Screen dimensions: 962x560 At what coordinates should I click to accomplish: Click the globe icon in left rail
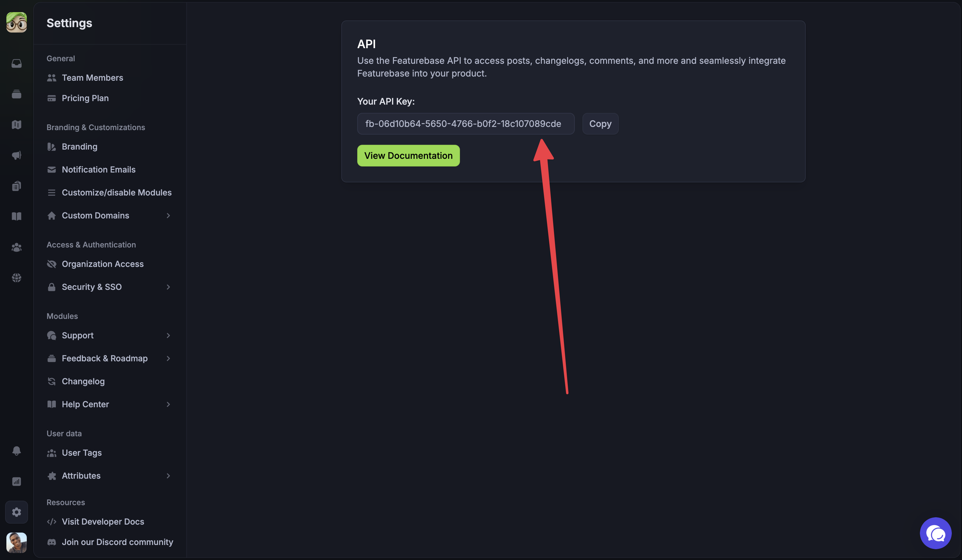pos(16,278)
